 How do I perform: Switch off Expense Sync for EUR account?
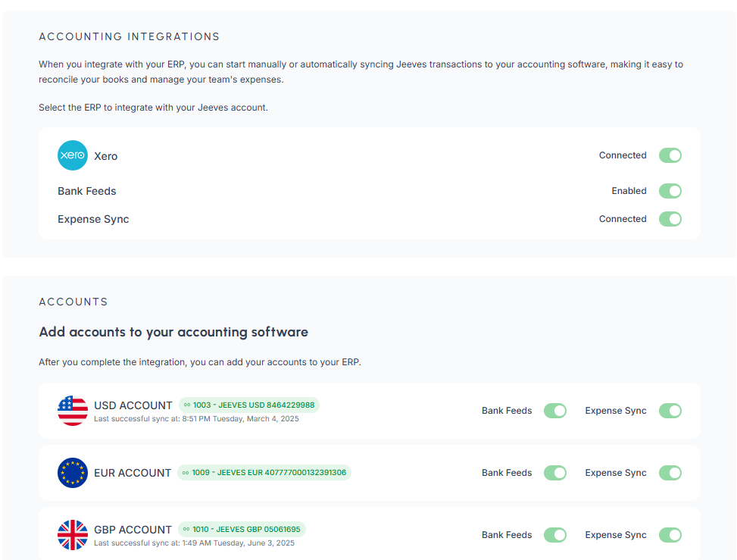click(670, 473)
